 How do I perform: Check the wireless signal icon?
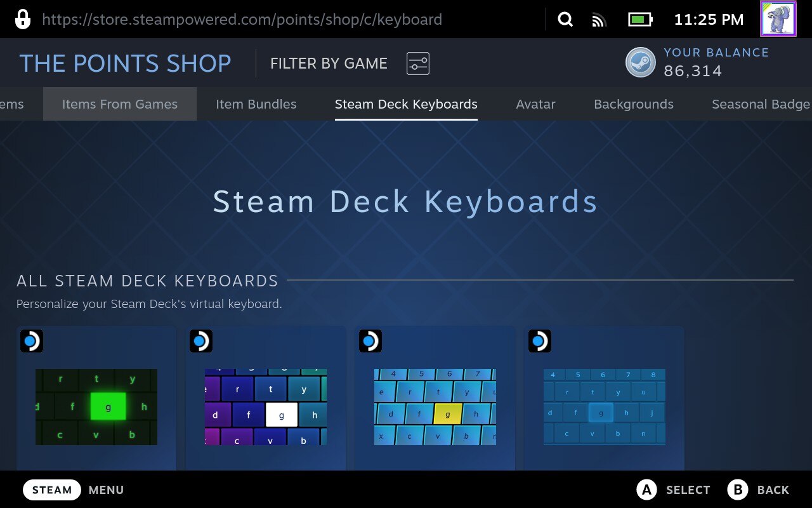(599, 20)
